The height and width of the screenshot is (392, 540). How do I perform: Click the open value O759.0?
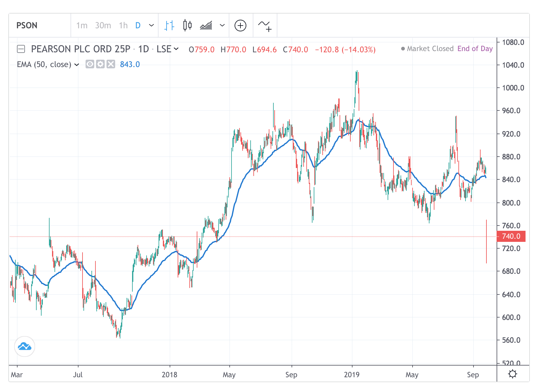click(x=201, y=50)
